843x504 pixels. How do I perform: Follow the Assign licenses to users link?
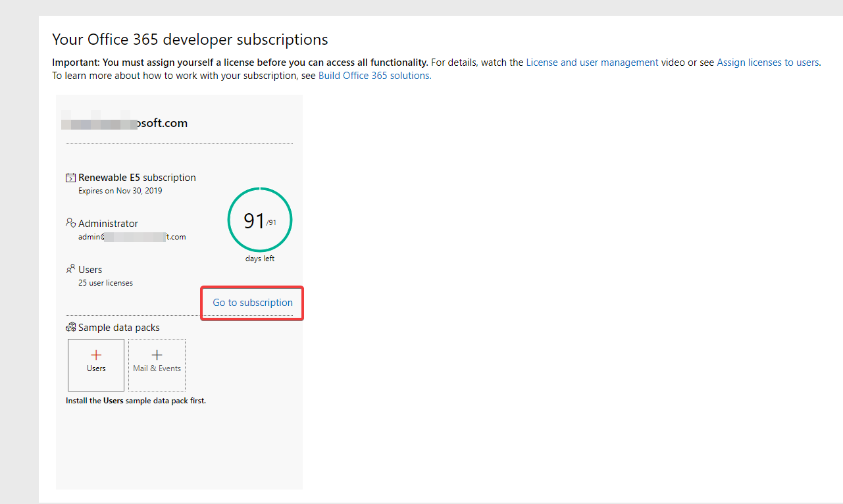pos(767,63)
